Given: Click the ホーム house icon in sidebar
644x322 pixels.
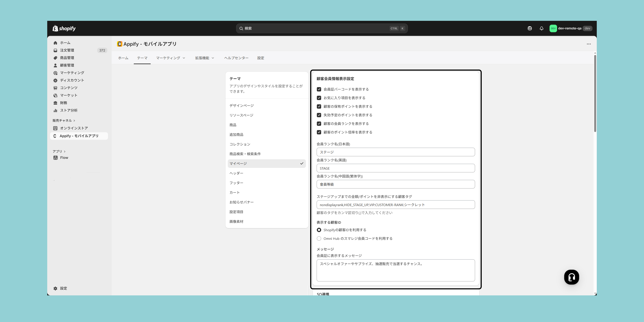Looking at the screenshot, I should pos(56,43).
